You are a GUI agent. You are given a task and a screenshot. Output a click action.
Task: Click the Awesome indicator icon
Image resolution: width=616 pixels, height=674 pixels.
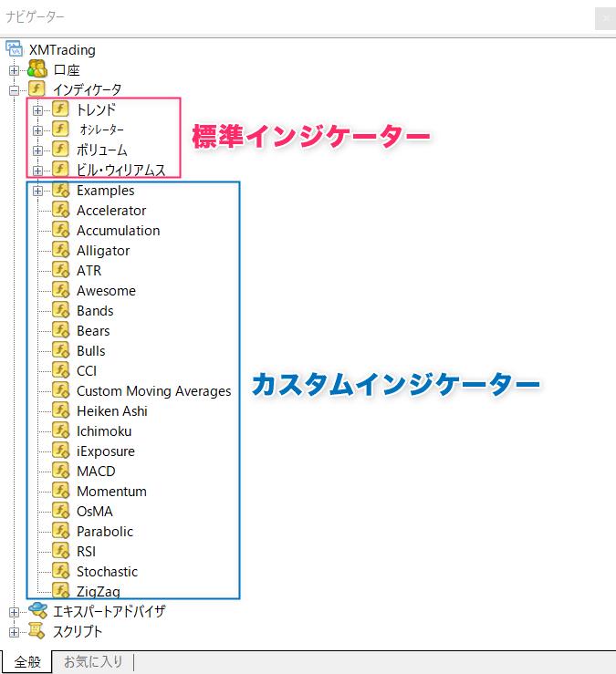[x=60, y=290]
